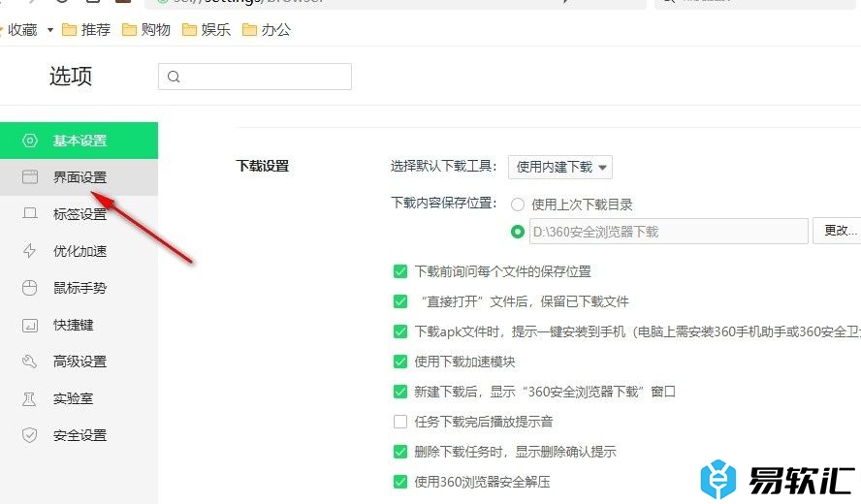This screenshot has width=861, height=504.
Task: Enable 任务下载完后播放提示音 checkbox
Action: (x=400, y=422)
